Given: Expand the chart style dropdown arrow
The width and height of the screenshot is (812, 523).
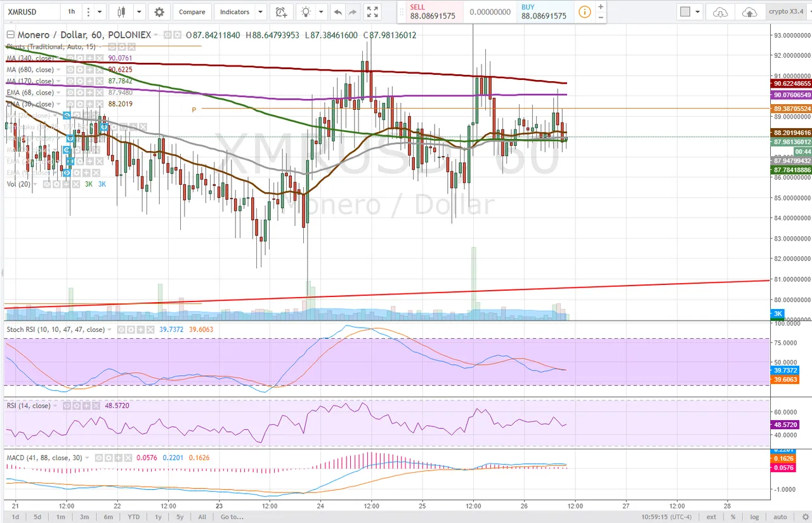Looking at the screenshot, I should pos(139,12).
